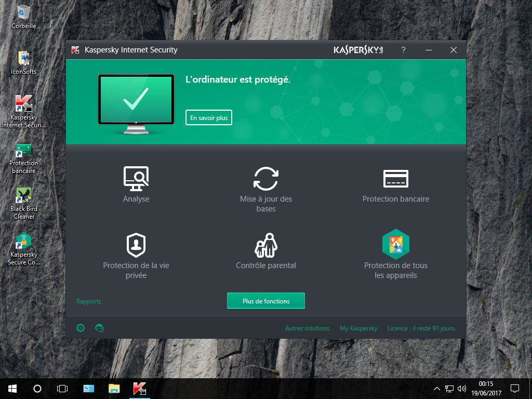Start Mise à jour des bases update
This screenshot has width=532, height=399.
tap(266, 179)
